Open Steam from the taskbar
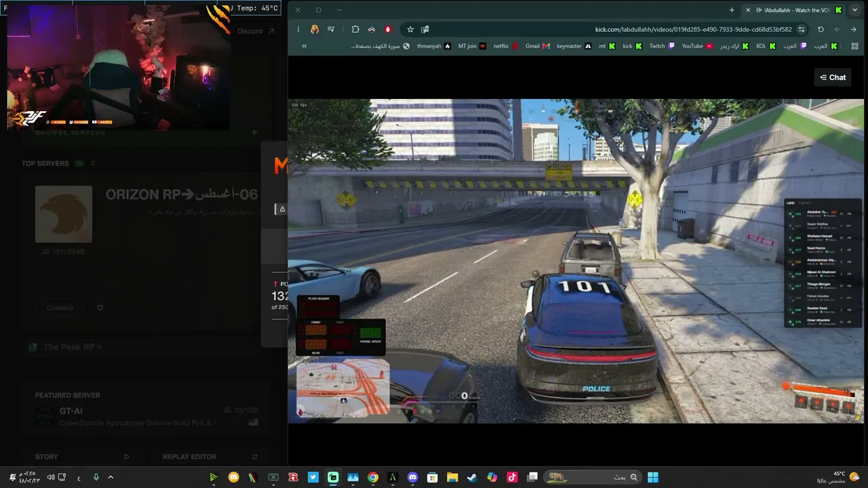 472,477
